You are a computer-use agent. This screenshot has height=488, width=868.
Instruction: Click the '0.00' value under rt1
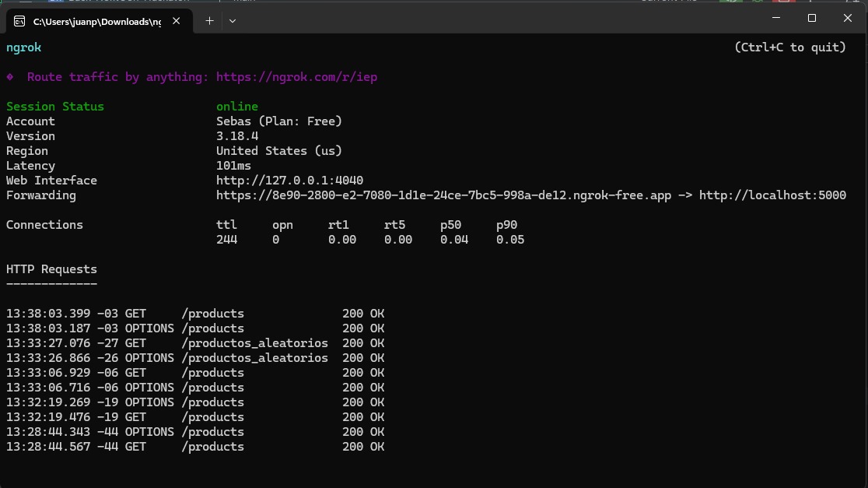coord(342,240)
